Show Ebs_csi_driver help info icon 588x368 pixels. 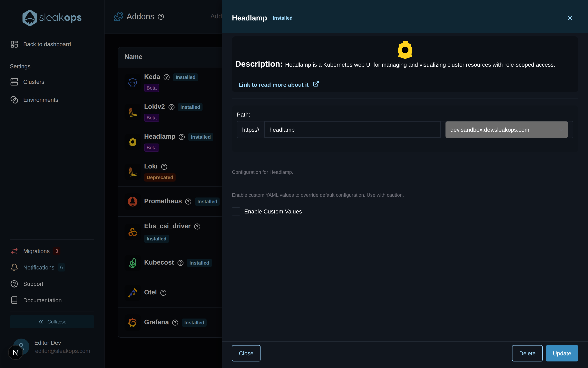pyautogui.click(x=197, y=227)
